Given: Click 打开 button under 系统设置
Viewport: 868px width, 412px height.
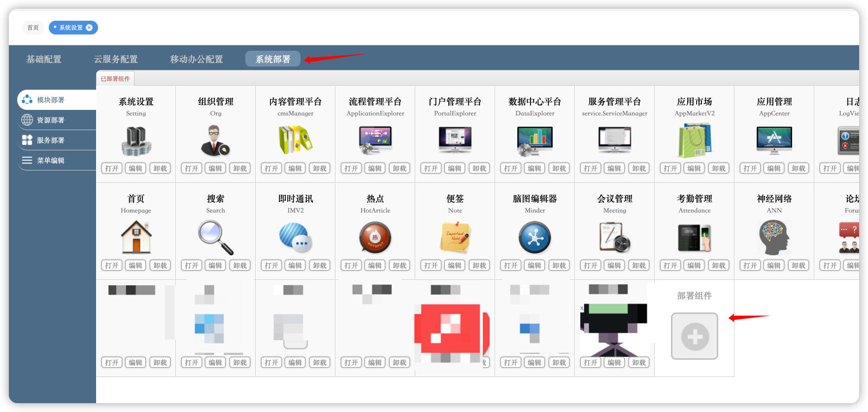Looking at the screenshot, I should [x=112, y=169].
